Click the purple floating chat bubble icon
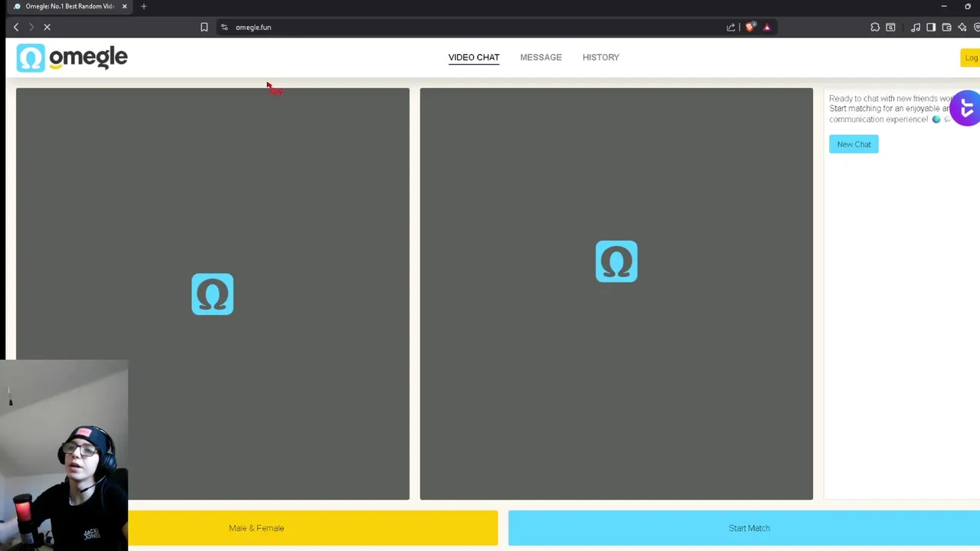The height and width of the screenshot is (551, 980). point(966,109)
